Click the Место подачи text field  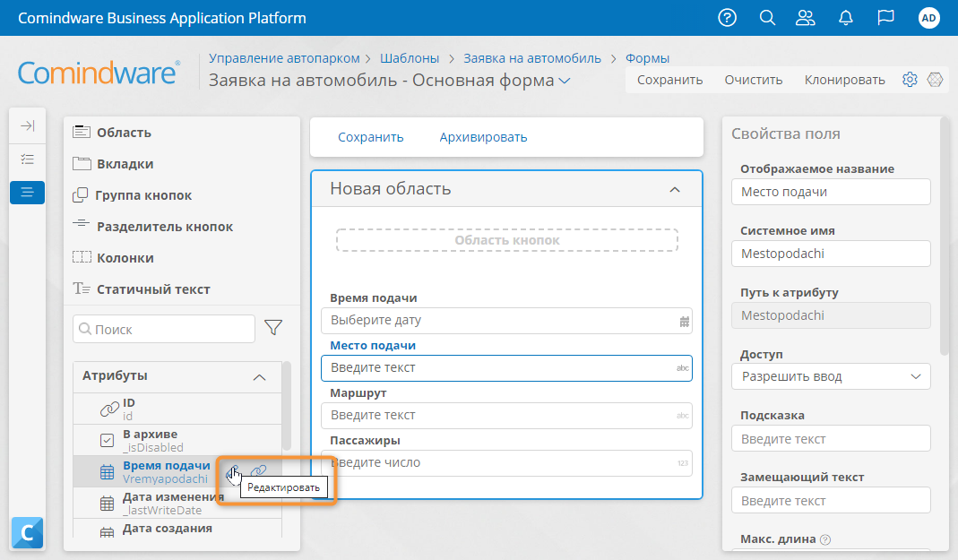click(x=506, y=368)
